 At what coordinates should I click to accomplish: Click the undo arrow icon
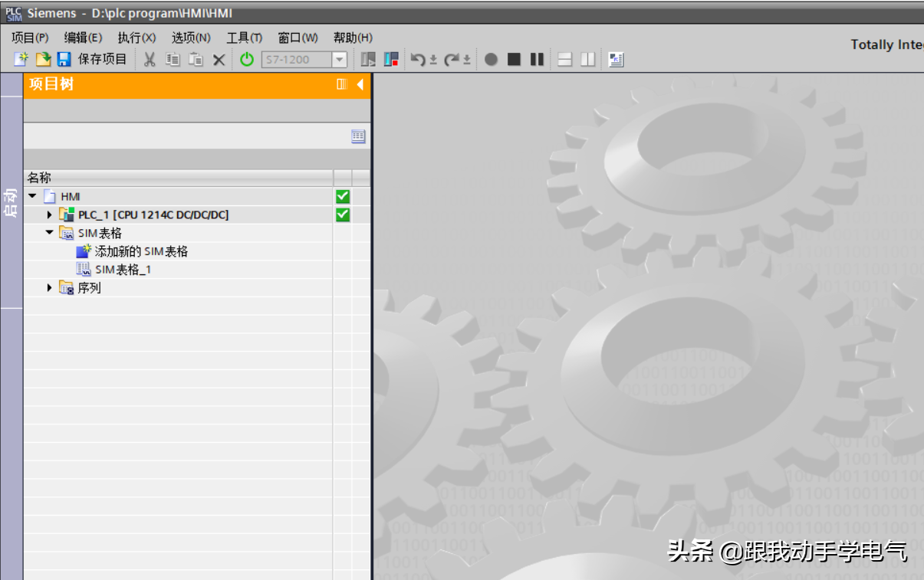[x=417, y=59]
